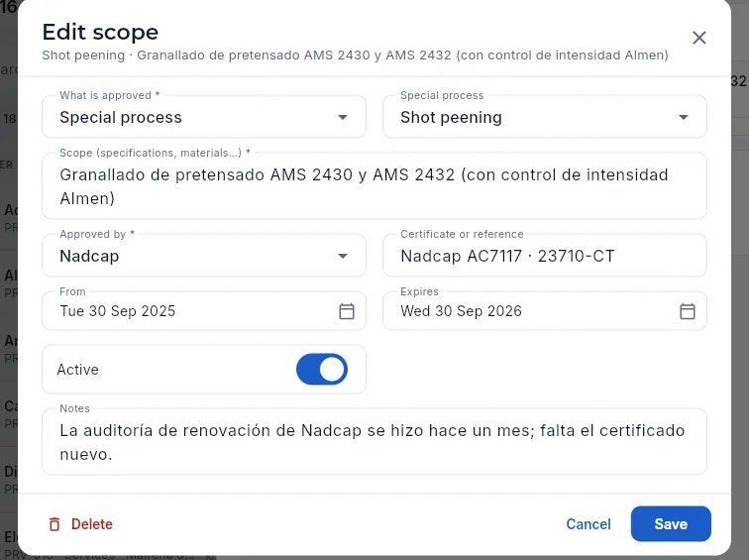Click the Edit scope dialog title
The height and width of the screenshot is (560, 749).
(x=100, y=32)
